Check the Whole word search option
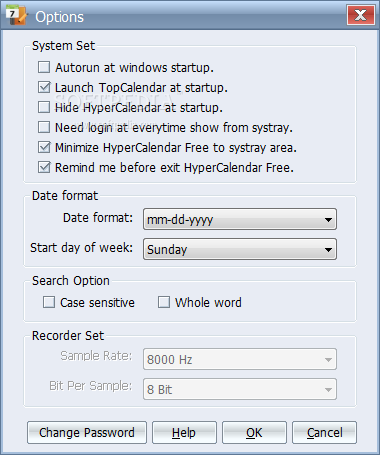380x455 pixels. point(164,302)
